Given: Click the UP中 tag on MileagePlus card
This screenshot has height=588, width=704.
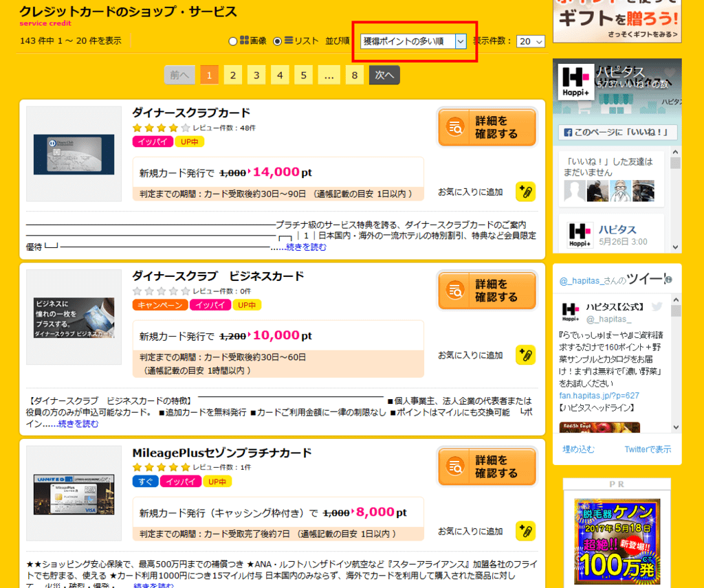Looking at the screenshot, I should [x=217, y=482].
